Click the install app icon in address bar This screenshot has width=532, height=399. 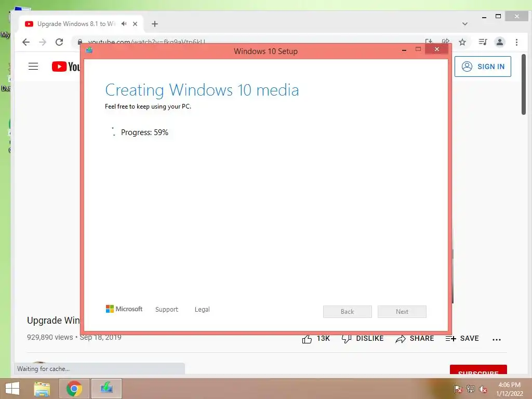(x=429, y=42)
